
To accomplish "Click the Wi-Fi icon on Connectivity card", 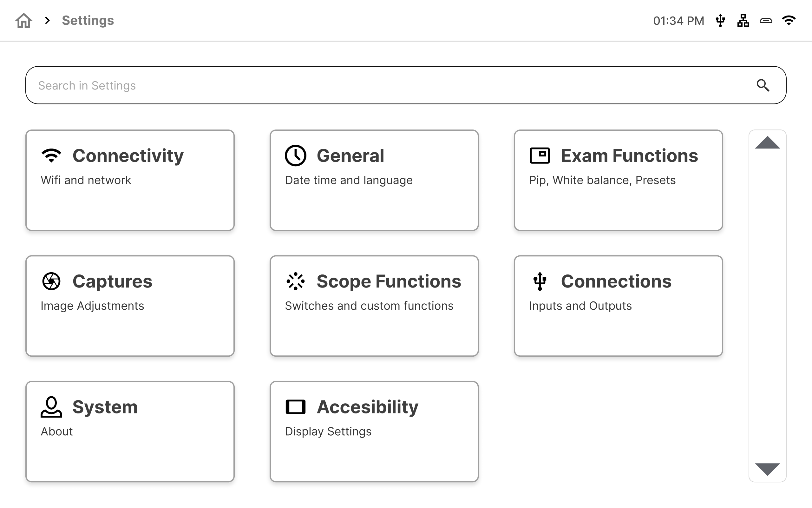I will pos(51,155).
